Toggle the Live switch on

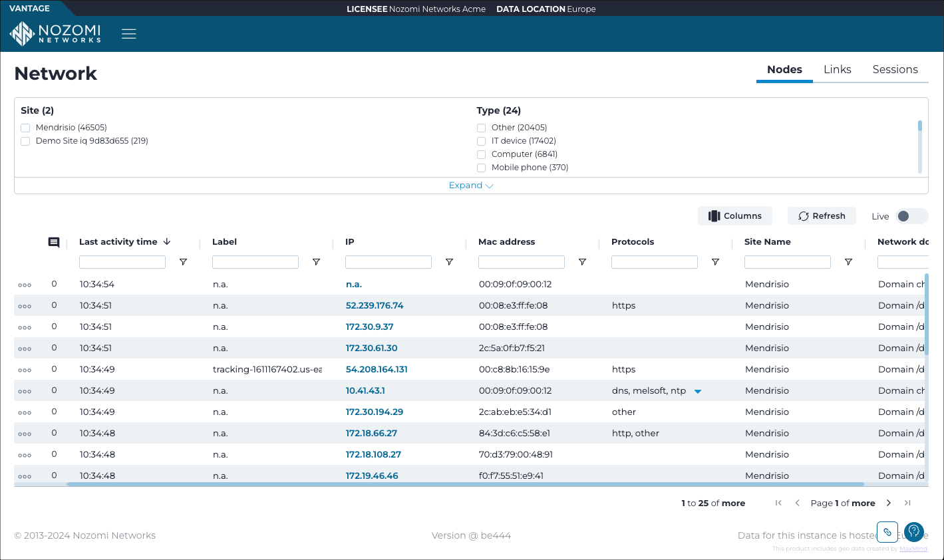911,216
